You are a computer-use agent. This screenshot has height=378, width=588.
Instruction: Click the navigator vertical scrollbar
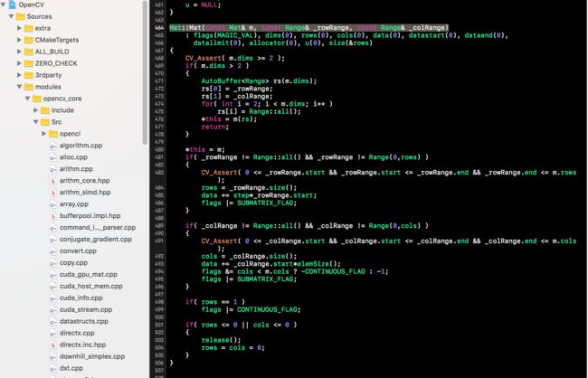point(145,73)
